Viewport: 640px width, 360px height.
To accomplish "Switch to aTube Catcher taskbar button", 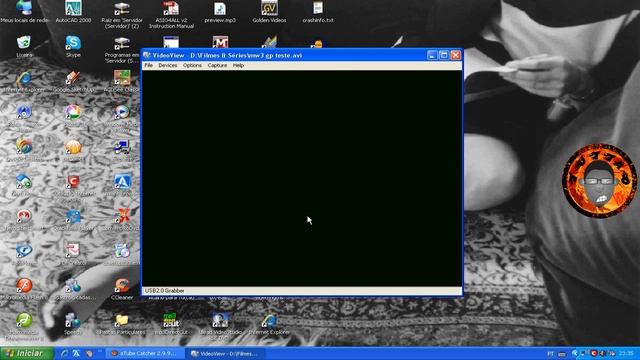I will point(145,353).
